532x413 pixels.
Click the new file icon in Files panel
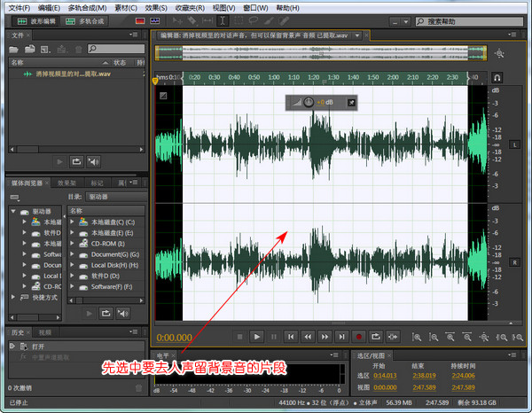45,50
